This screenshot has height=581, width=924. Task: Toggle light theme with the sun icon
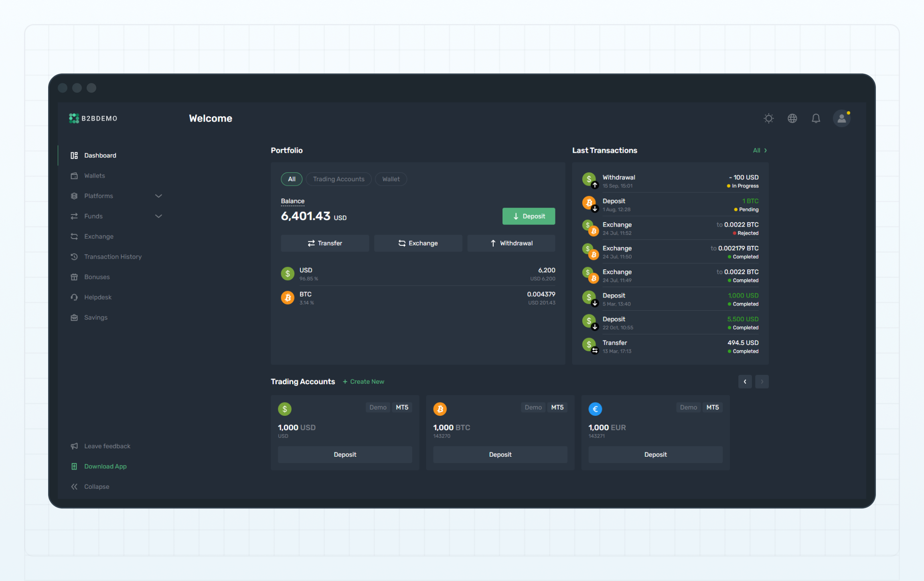point(769,118)
